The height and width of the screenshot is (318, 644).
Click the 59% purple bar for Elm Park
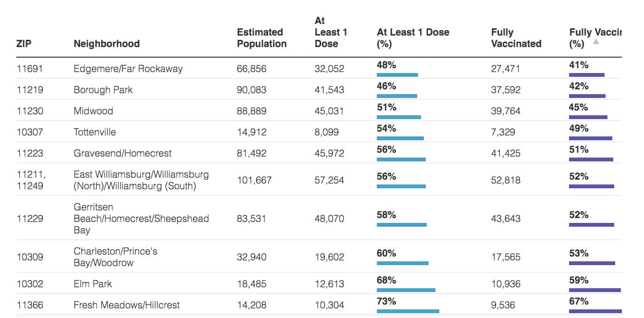594,290
